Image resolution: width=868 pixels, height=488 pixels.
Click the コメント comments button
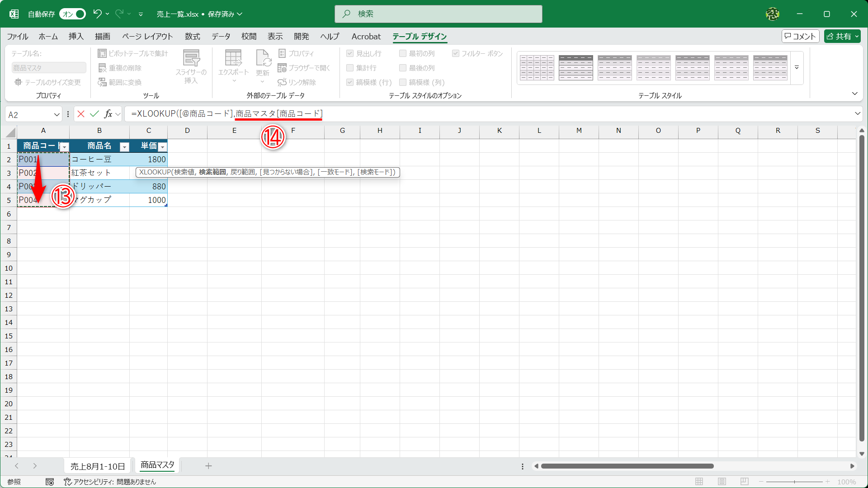(x=800, y=36)
